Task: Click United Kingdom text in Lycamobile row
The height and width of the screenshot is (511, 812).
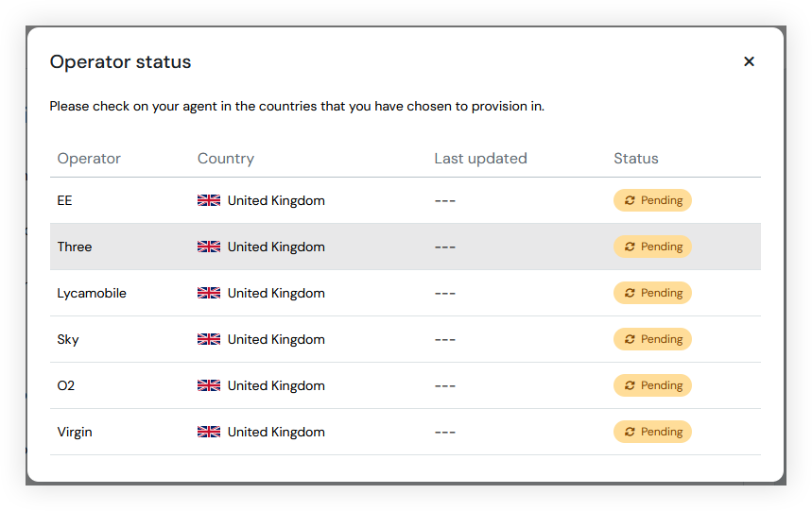Action: click(276, 293)
